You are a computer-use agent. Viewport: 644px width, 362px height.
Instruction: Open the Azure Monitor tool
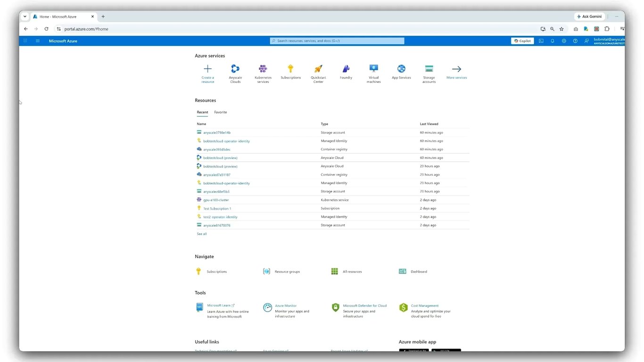click(286, 305)
